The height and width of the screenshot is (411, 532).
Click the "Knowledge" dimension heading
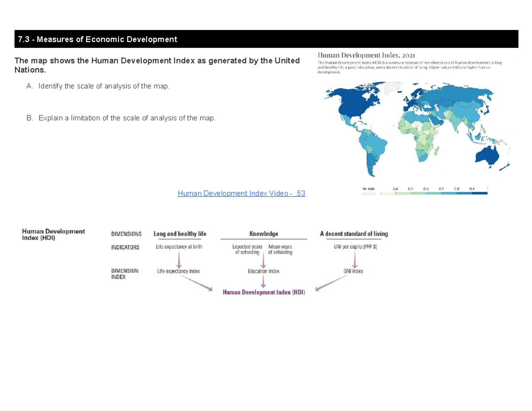coord(264,234)
